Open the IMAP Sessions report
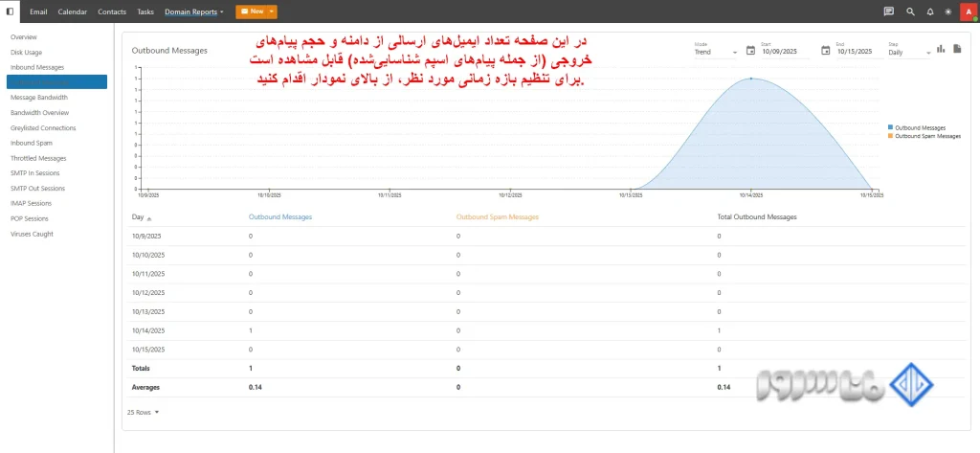The height and width of the screenshot is (453, 980). [x=32, y=203]
